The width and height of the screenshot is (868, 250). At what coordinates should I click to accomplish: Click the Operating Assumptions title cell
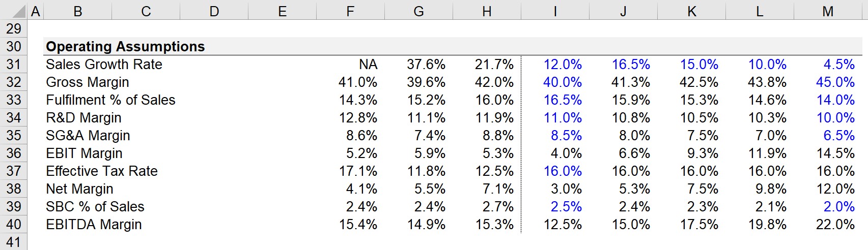click(125, 47)
